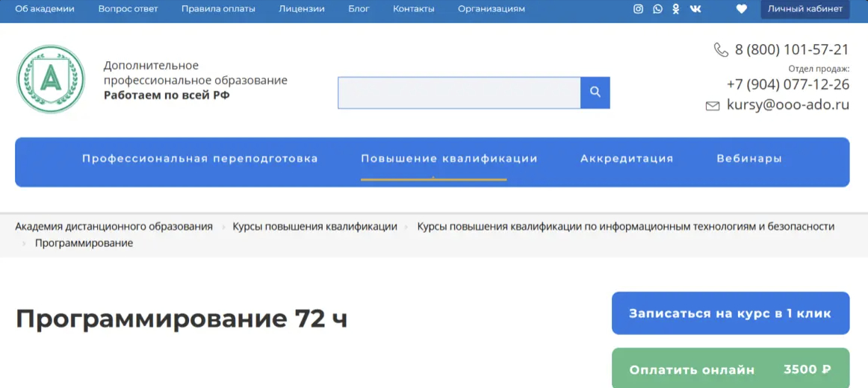868x388 pixels.
Task: Click Программирование breadcrumb item
Action: (x=84, y=243)
